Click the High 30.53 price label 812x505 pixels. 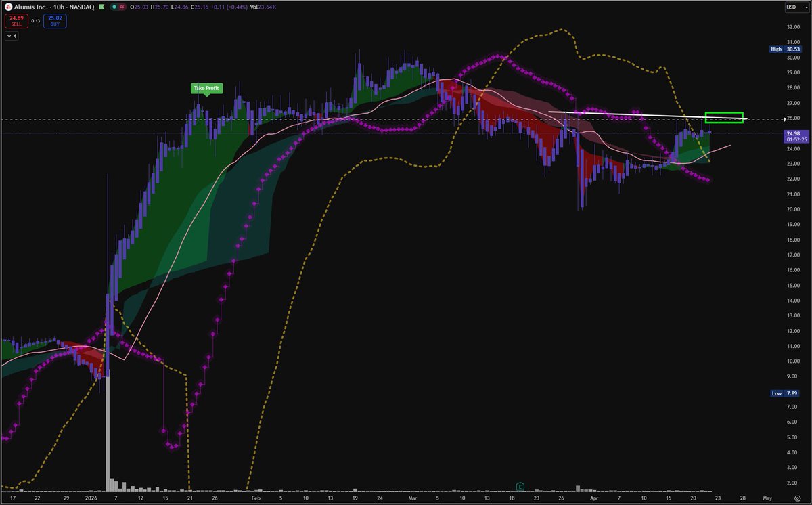tap(785, 49)
